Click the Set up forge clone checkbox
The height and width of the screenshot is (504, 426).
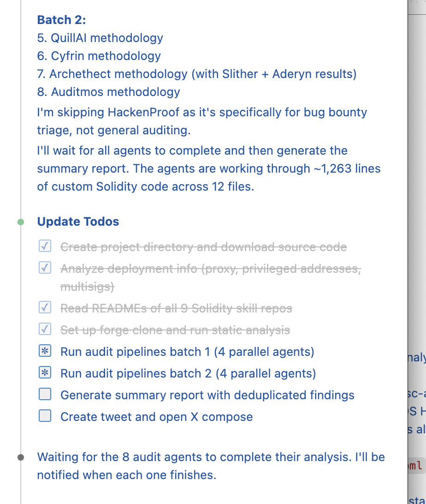(45, 330)
